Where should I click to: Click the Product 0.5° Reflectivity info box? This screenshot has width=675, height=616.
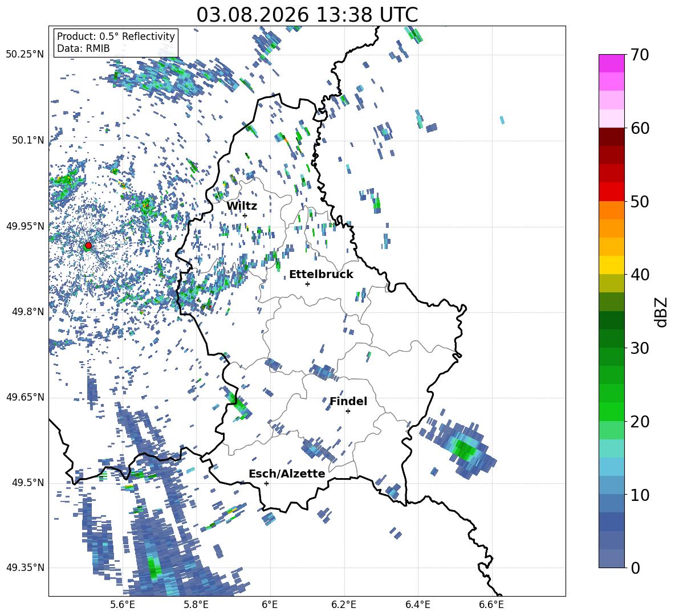pyautogui.click(x=116, y=42)
